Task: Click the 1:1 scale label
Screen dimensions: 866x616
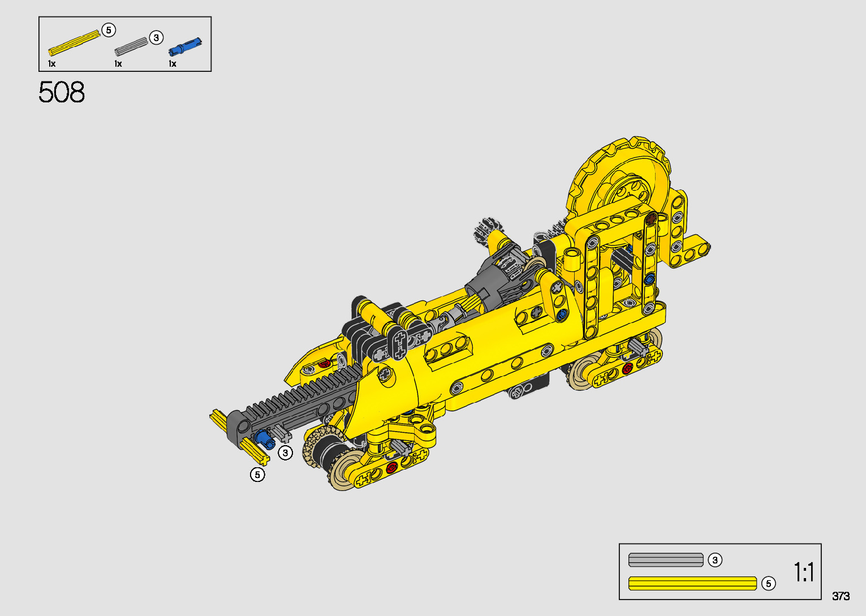Action: coord(803,572)
